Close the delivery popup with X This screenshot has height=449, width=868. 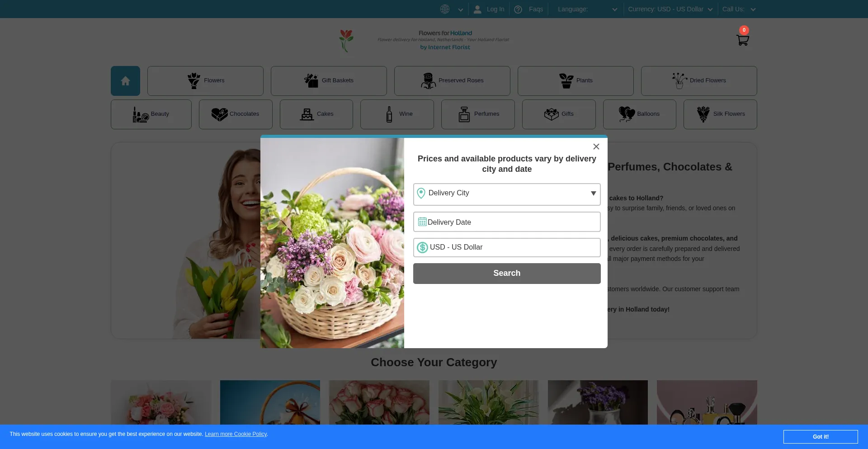point(596,147)
